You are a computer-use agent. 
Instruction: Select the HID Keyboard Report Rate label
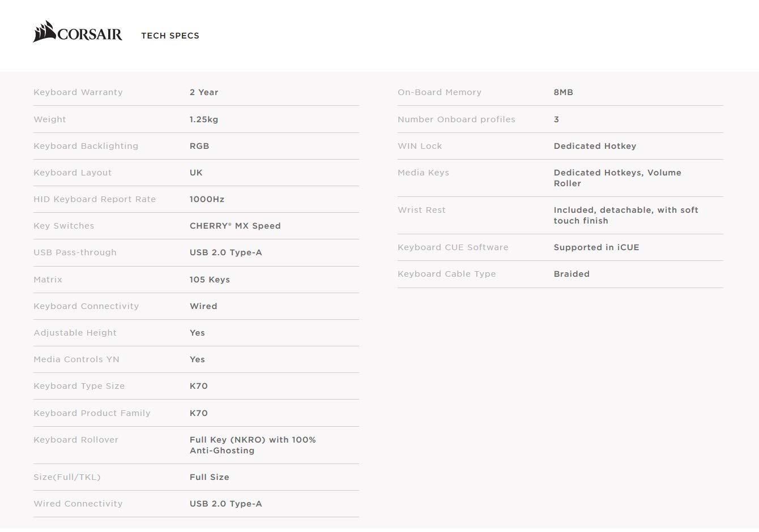[95, 199]
